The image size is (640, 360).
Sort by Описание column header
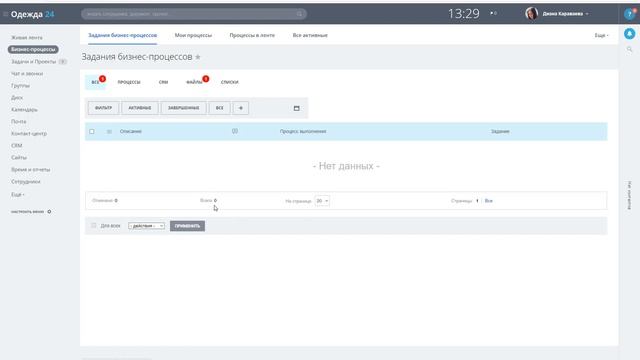click(131, 131)
